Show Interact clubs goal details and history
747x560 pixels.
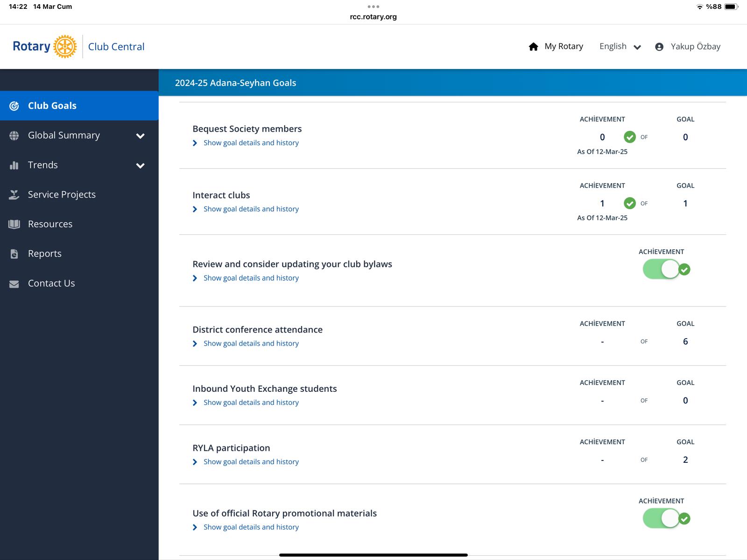tap(251, 209)
